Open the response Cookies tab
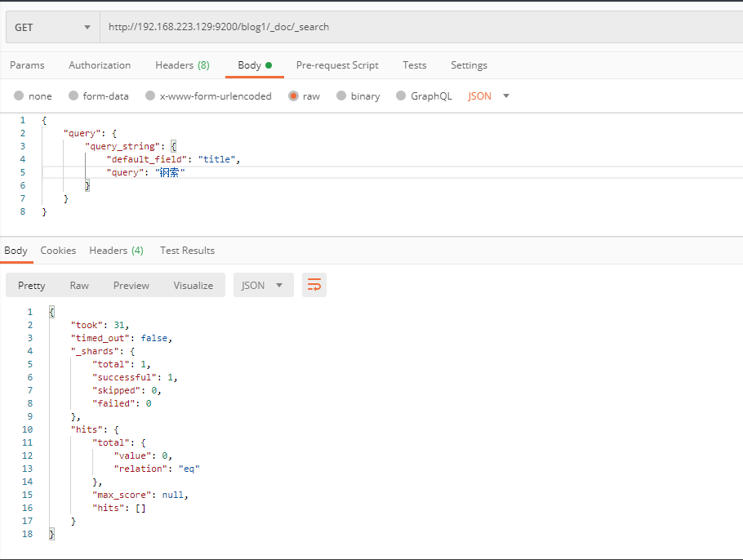The height and width of the screenshot is (560, 743). pos(58,251)
